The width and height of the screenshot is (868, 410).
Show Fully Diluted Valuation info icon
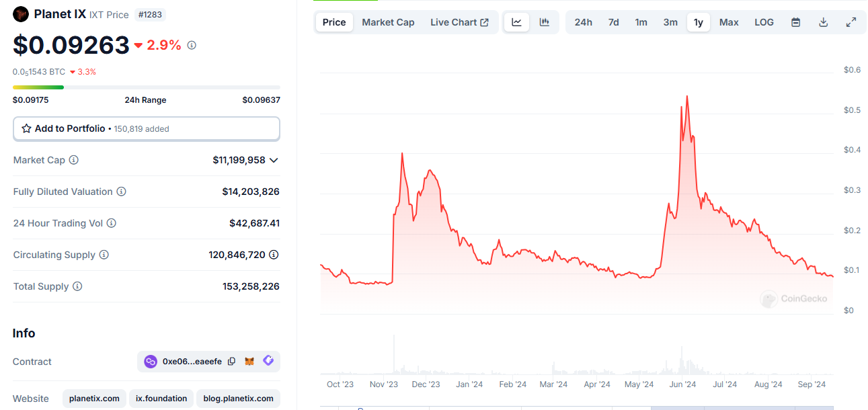pos(122,192)
